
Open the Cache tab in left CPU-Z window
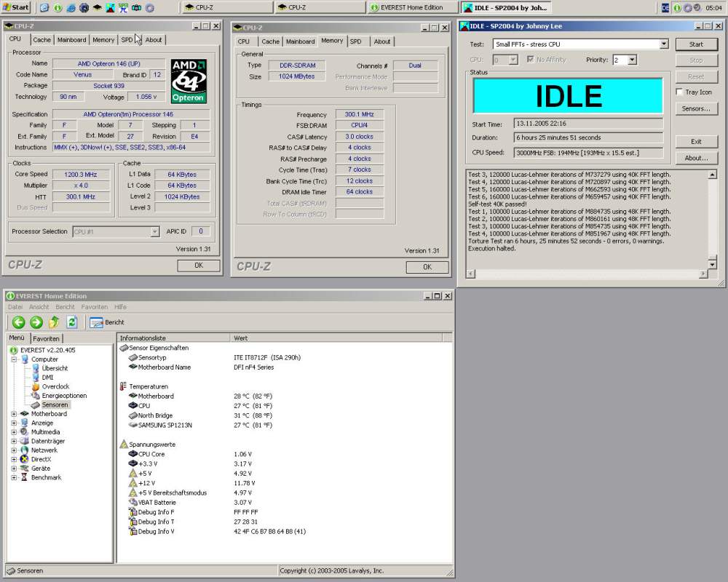(41, 40)
